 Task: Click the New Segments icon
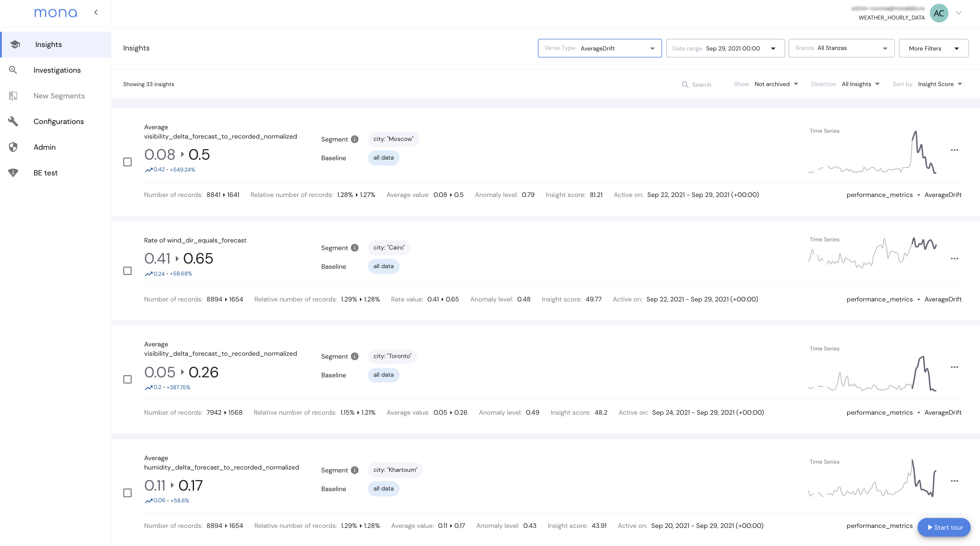point(13,95)
